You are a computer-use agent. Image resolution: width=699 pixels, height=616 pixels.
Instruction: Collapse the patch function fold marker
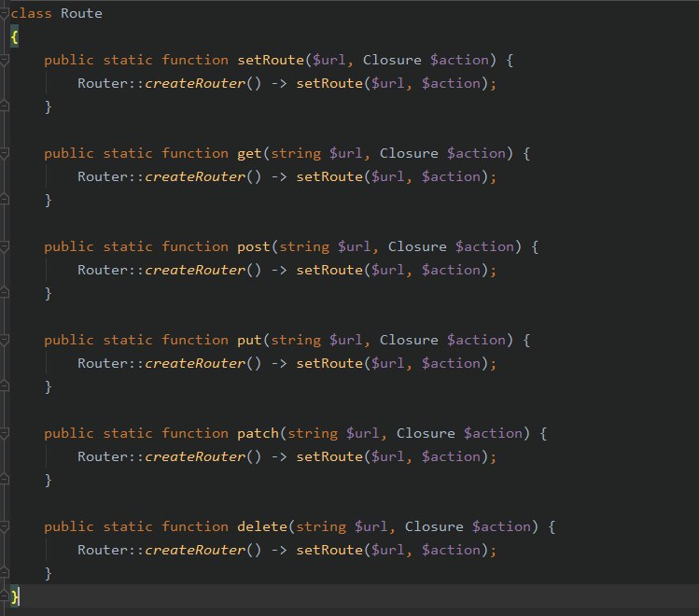click(x=4, y=434)
